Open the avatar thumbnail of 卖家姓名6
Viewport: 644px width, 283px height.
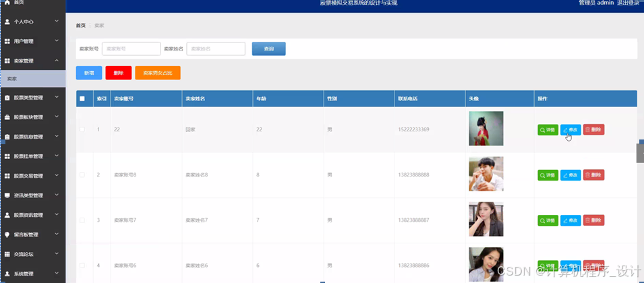(x=486, y=265)
